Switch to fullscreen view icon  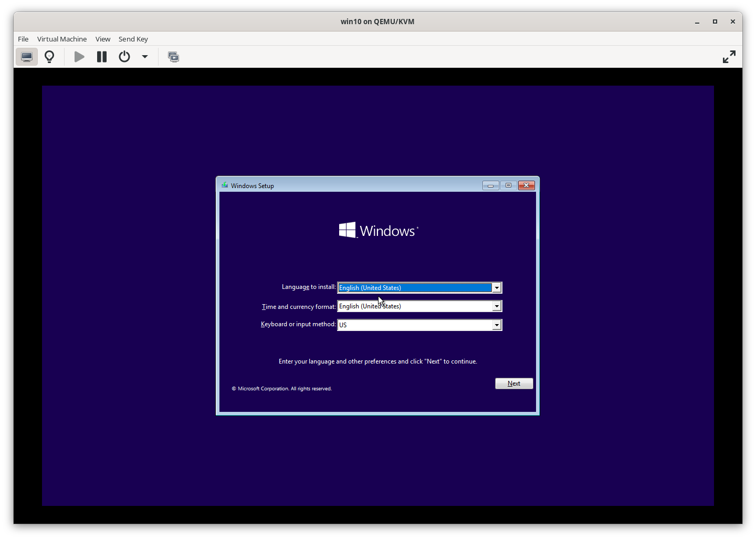coord(729,57)
